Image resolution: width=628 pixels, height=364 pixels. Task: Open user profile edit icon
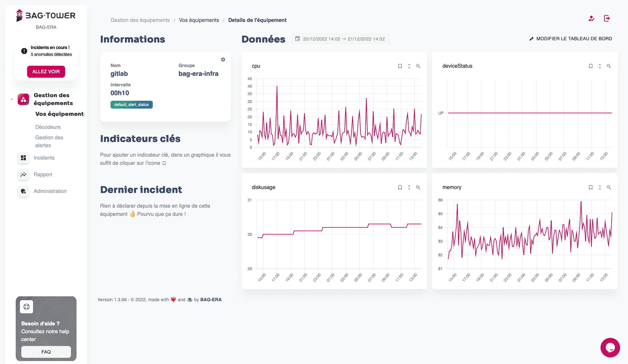(591, 19)
